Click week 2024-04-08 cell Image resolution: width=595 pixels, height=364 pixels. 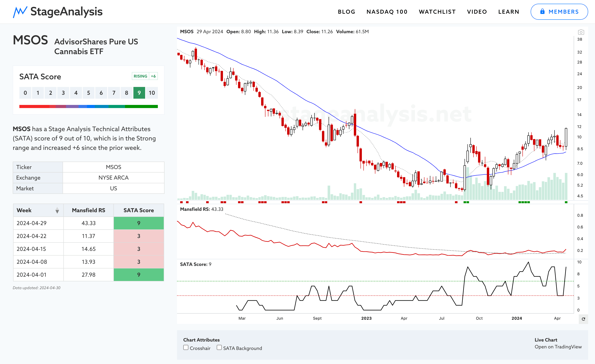click(38, 262)
